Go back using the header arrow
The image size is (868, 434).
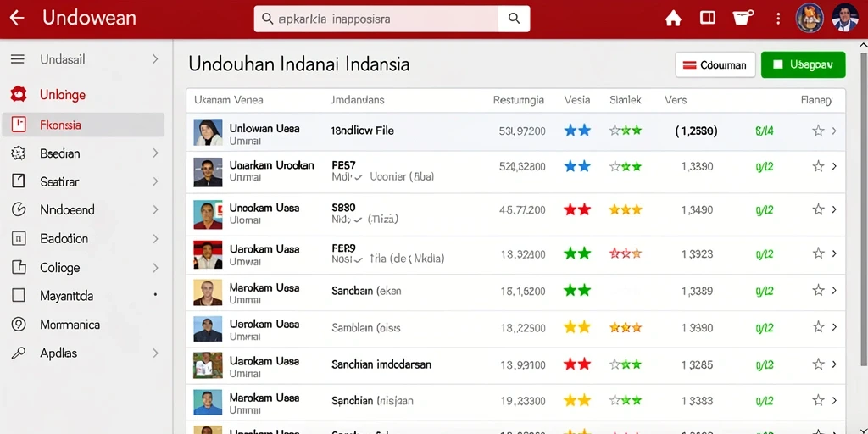pos(17,19)
